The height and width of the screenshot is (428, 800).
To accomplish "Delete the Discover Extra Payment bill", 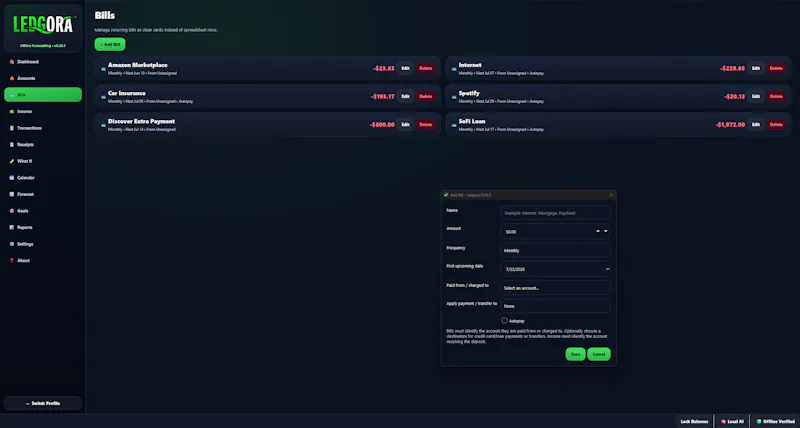I will 426,124.
